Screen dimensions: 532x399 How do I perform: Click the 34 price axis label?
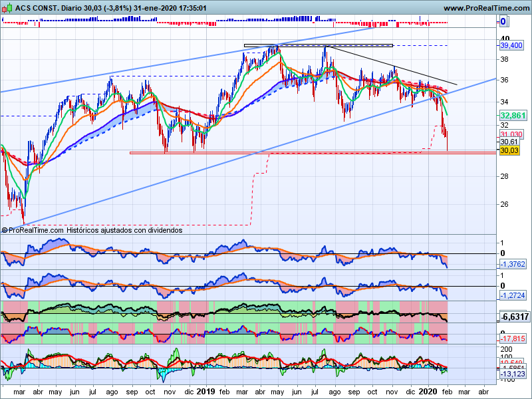pos(504,102)
